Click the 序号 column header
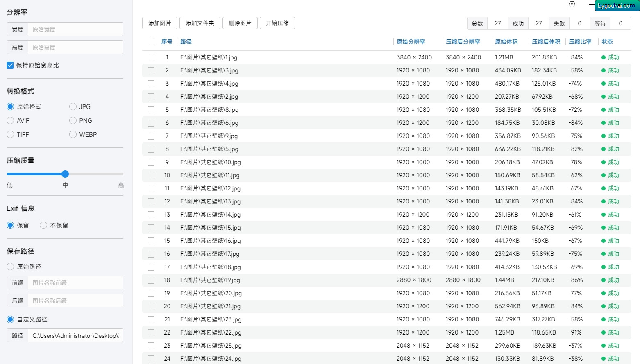The width and height of the screenshot is (640, 364). coord(167,41)
